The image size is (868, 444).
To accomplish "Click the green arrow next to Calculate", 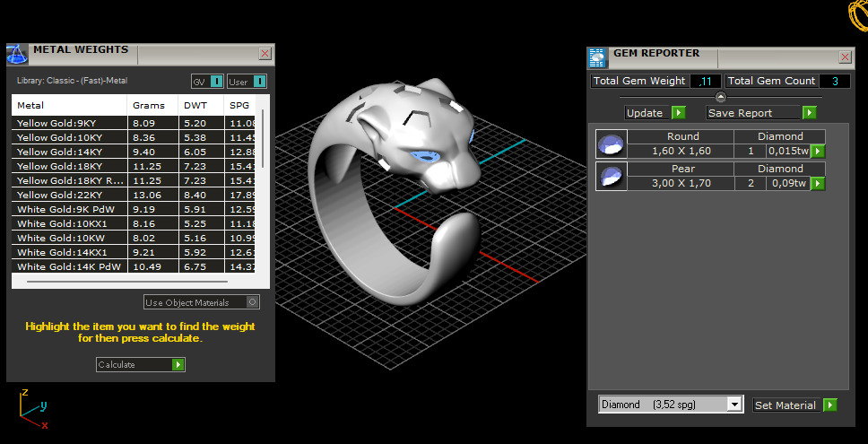I will point(178,364).
